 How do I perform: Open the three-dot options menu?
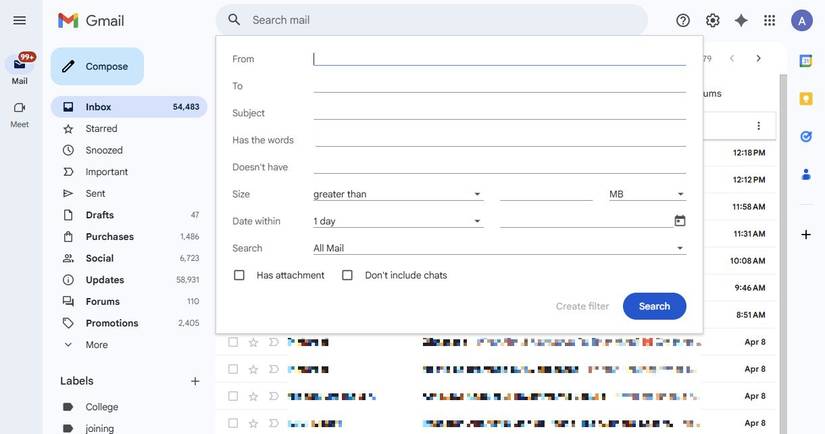[758, 126]
